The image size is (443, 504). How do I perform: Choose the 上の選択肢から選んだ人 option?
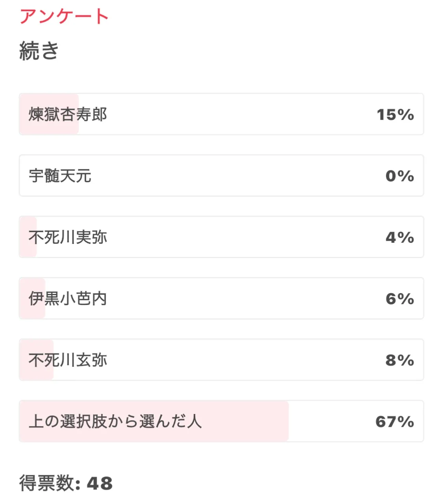[115, 421]
